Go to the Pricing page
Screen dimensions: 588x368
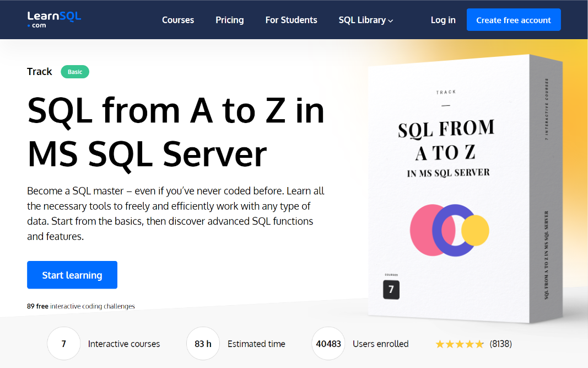click(x=229, y=20)
